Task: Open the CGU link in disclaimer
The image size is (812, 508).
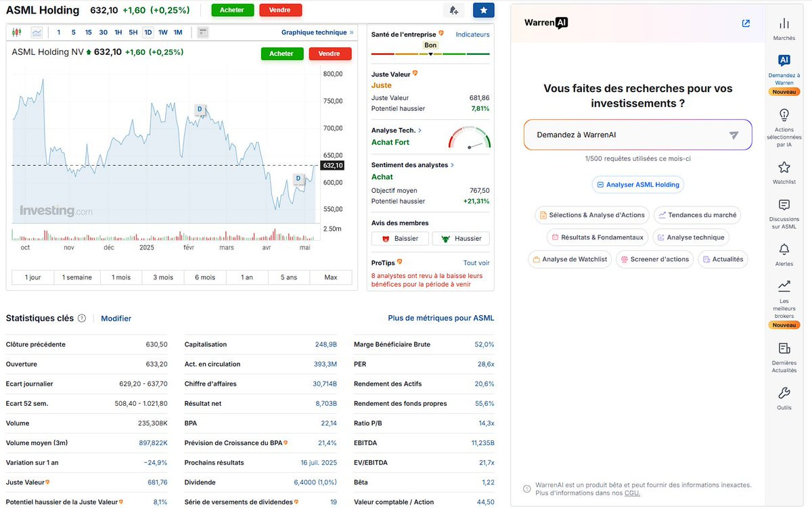Action: 632,493
